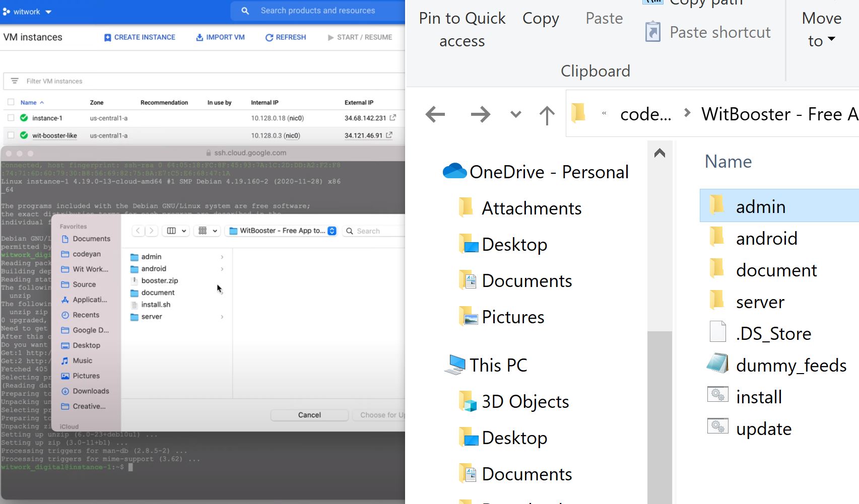Expand the server folder chevron in Mac dialog

click(222, 317)
